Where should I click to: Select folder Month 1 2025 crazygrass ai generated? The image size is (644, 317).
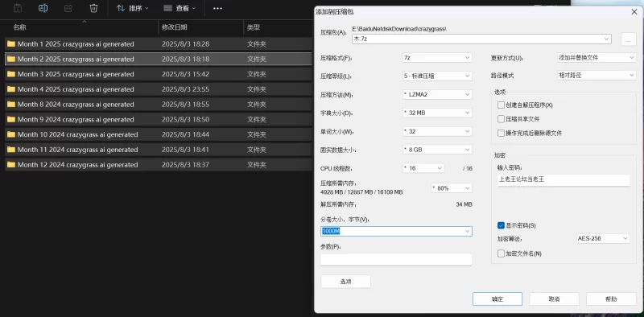click(x=159, y=44)
